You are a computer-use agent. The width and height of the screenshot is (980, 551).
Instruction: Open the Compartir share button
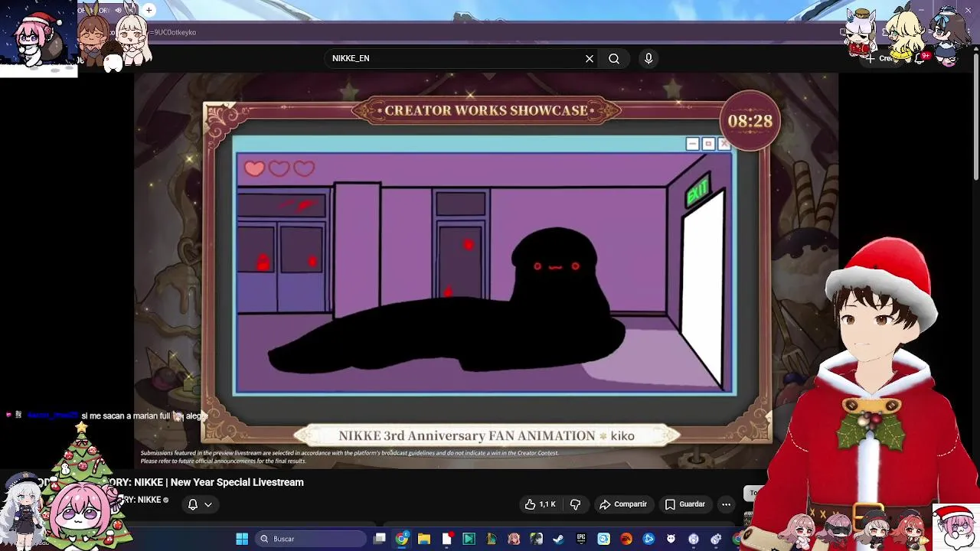click(623, 504)
